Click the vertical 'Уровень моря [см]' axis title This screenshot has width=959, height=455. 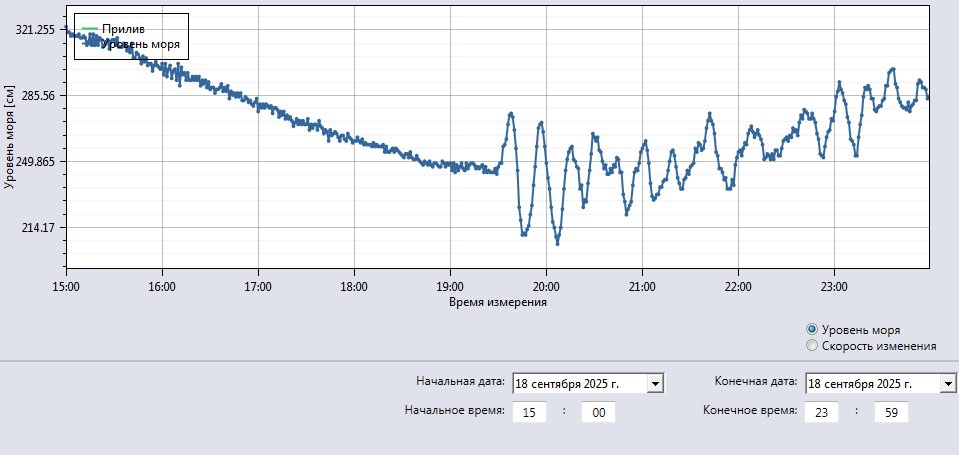10,139
